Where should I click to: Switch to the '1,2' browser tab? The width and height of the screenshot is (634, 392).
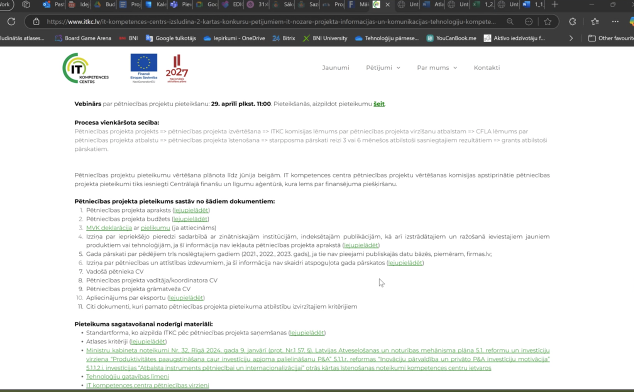pos(484,4)
